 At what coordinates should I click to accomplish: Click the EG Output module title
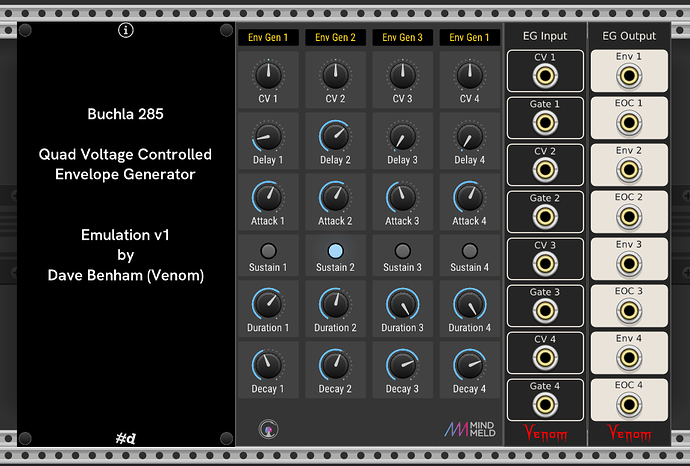click(x=629, y=36)
